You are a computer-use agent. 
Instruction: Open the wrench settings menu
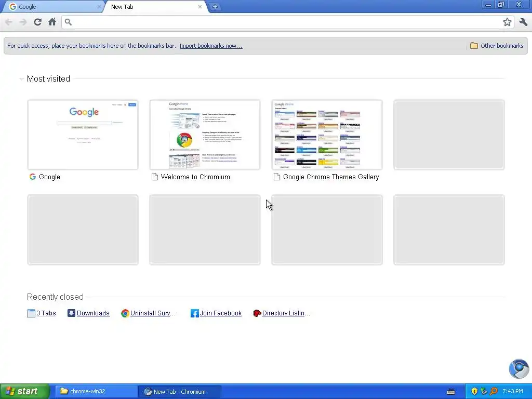click(523, 22)
